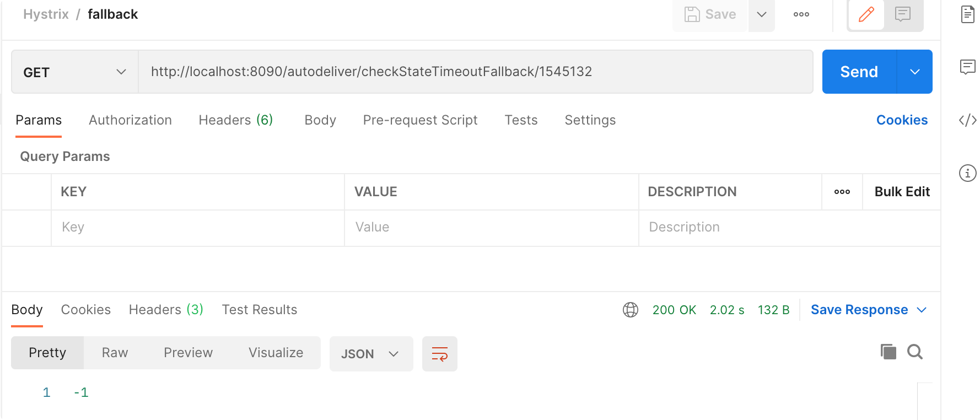Image resolution: width=980 pixels, height=420 pixels.
Task: Open the Save options dropdown arrow
Action: [762, 14]
